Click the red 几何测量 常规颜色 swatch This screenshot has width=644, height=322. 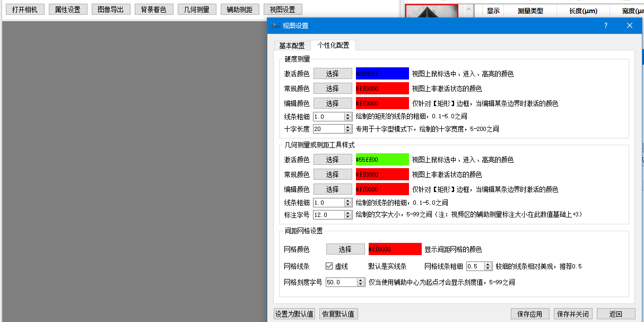[x=382, y=175]
